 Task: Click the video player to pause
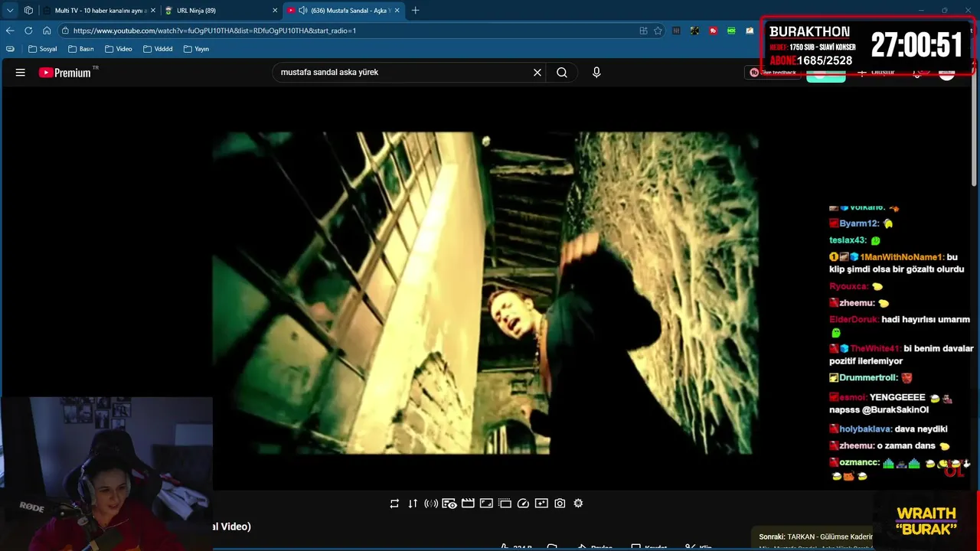(x=486, y=293)
